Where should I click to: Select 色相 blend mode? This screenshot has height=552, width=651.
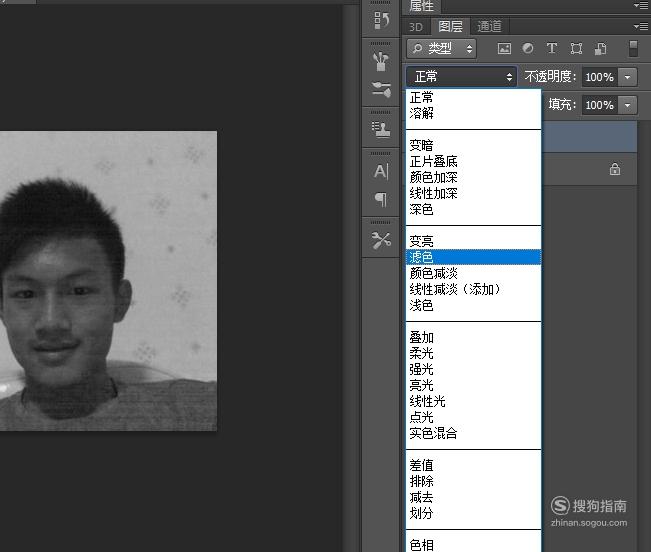pos(473,545)
